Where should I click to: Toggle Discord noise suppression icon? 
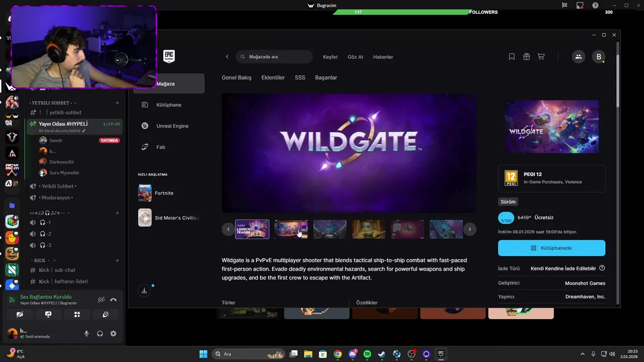click(101, 300)
